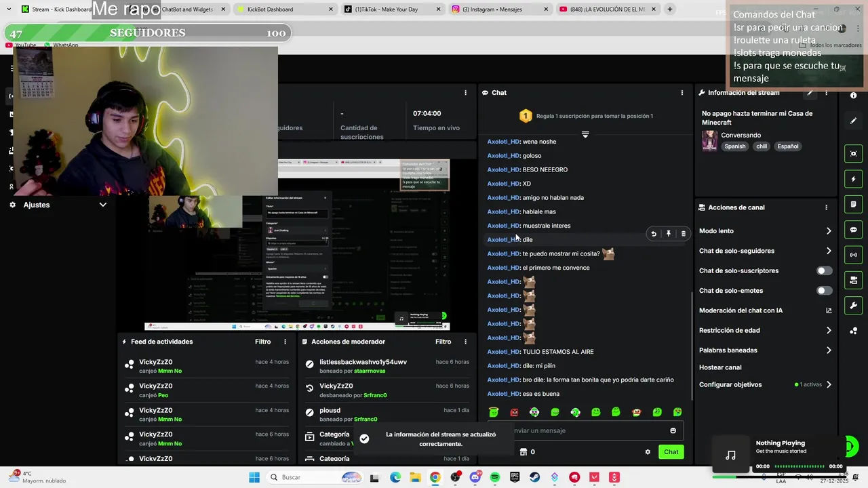
Task: Open the Chat panel three-dot menu
Action: point(682,93)
